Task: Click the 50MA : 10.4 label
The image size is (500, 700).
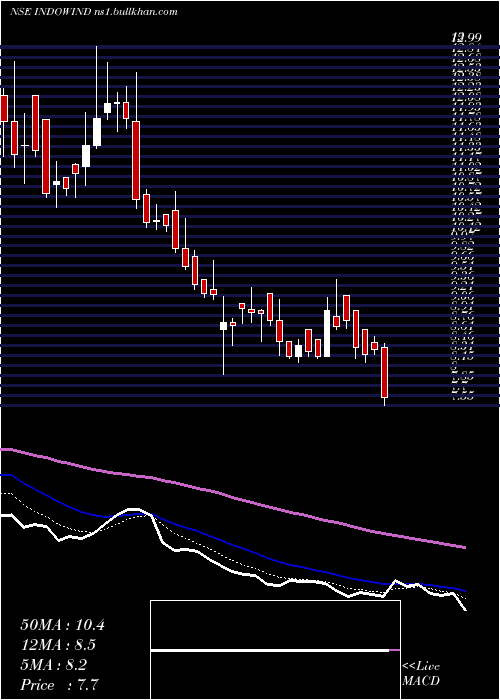Action: 63,625
